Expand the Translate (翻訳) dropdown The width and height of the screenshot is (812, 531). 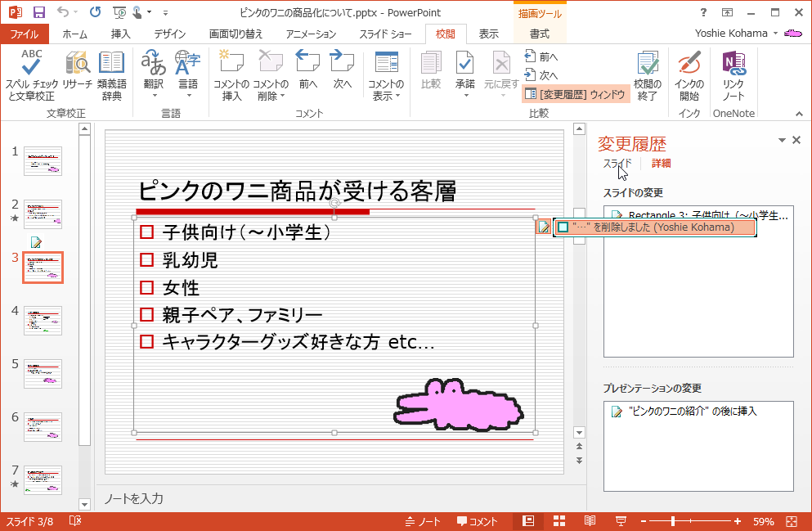154,96
